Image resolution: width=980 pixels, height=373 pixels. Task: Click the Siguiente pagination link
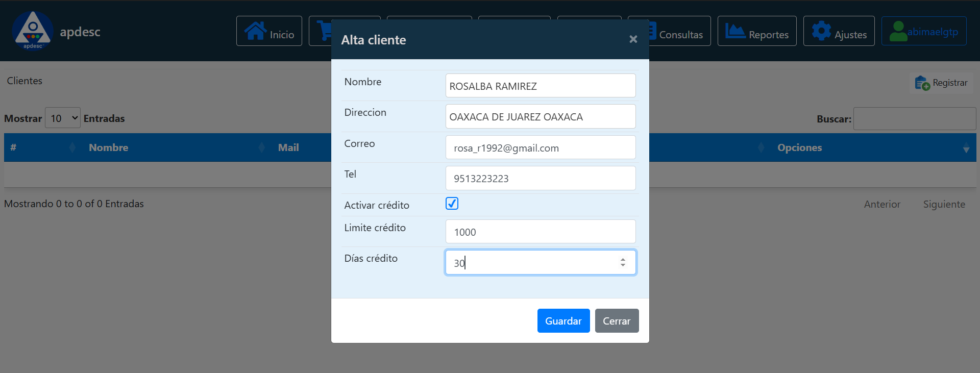pyautogui.click(x=944, y=204)
